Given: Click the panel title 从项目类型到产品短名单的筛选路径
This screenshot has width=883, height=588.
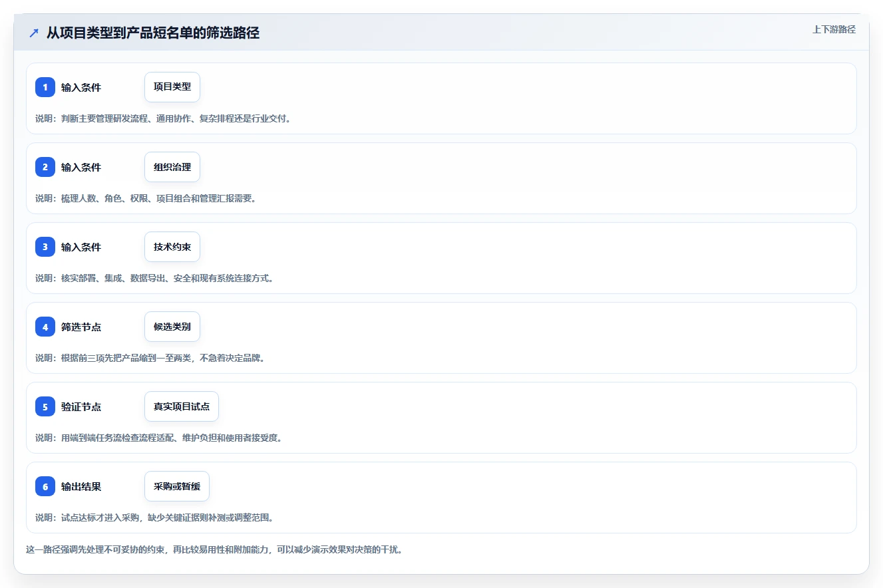Looking at the screenshot, I should click(152, 33).
